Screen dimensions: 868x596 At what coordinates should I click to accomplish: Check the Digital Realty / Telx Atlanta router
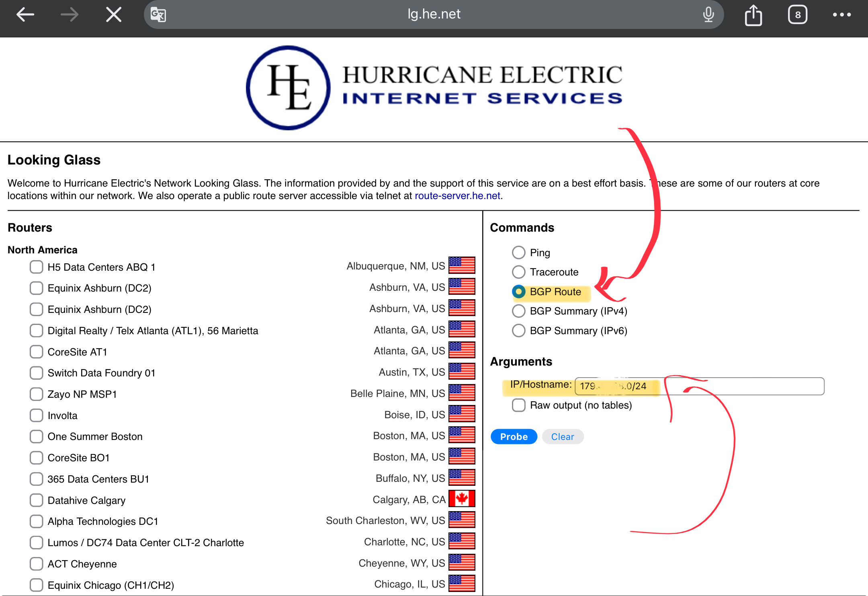(x=37, y=331)
